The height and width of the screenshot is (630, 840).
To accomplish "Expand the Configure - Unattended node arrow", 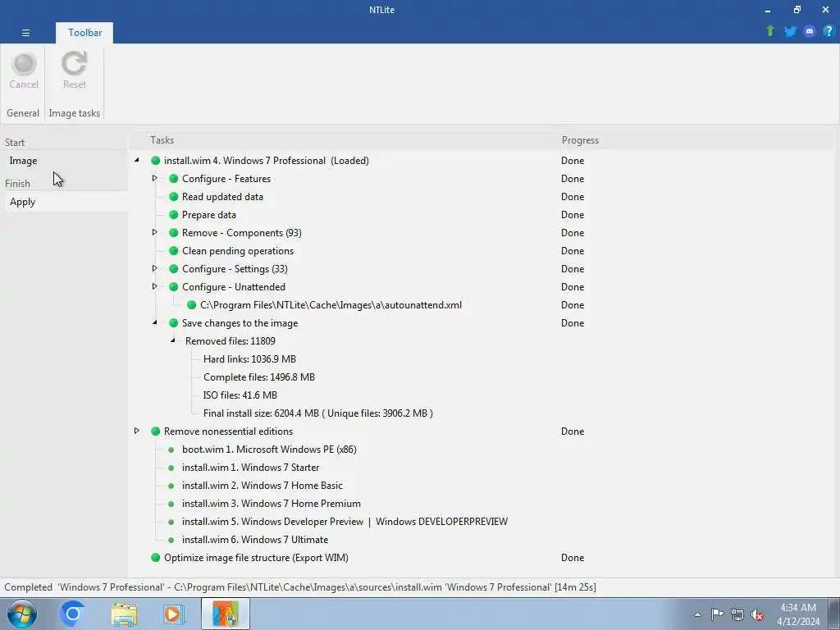I will [x=154, y=286].
